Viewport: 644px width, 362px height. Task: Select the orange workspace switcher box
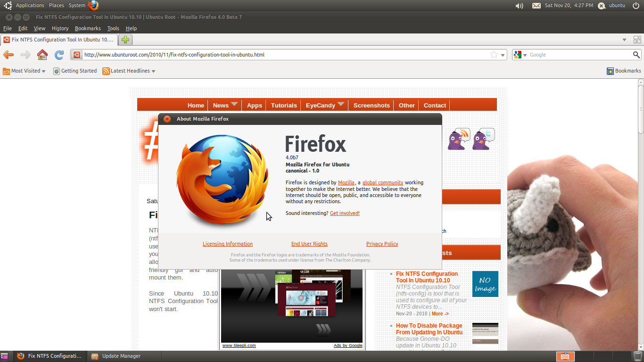(566, 356)
